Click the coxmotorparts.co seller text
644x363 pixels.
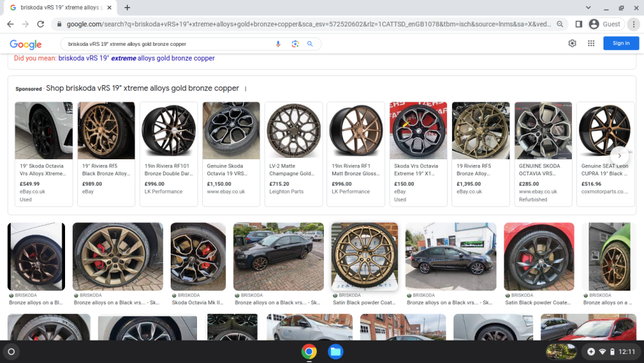pyautogui.click(x=605, y=191)
